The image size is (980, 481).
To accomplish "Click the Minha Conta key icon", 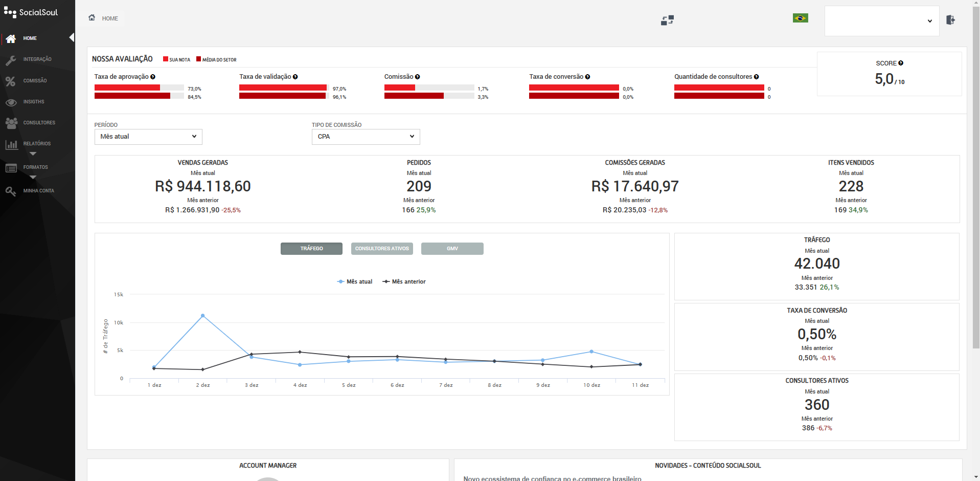I will pos(11,191).
